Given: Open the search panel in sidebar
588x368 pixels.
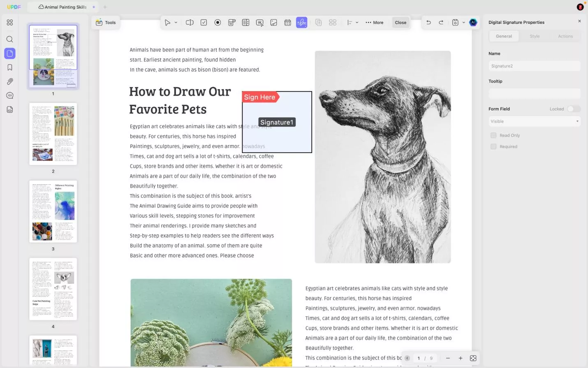Looking at the screenshot, I should pyautogui.click(x=10, y=39).
